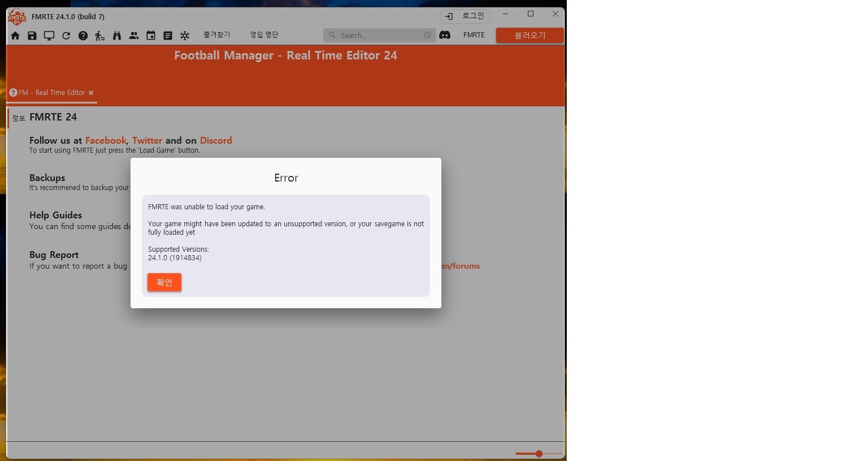This screenshot has width=868, height=461.
Task: Open the calendar toolbar icon
Action: 151,36
